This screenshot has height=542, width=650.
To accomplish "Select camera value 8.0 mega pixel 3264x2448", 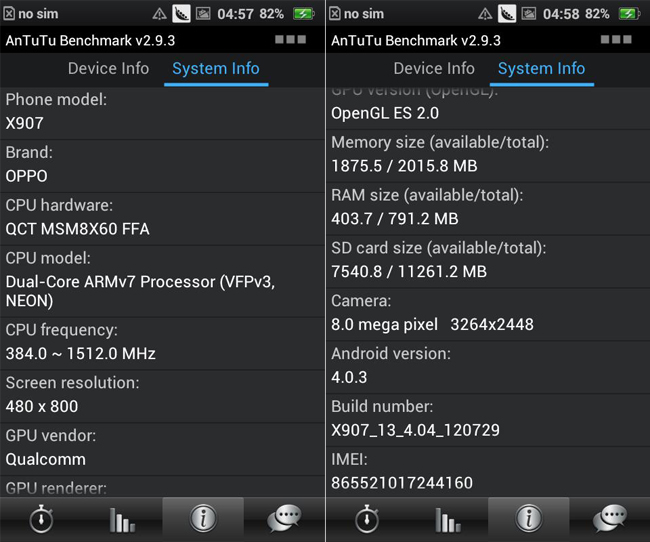I will pos(432,324).
